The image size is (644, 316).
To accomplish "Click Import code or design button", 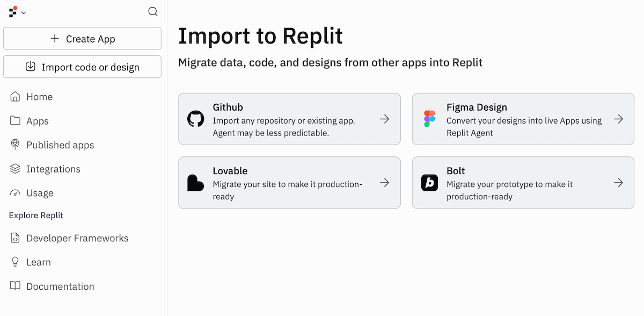I will [82, 67].
